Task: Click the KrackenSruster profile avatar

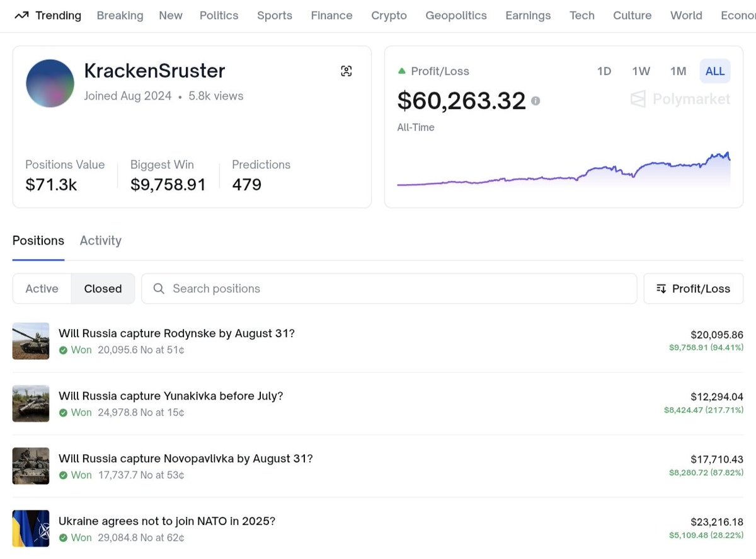Action: pos(50,83)
